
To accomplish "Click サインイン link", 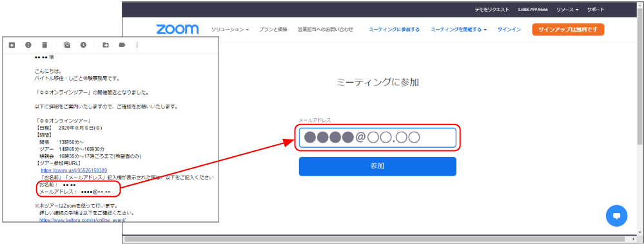I will pos(509,30).
